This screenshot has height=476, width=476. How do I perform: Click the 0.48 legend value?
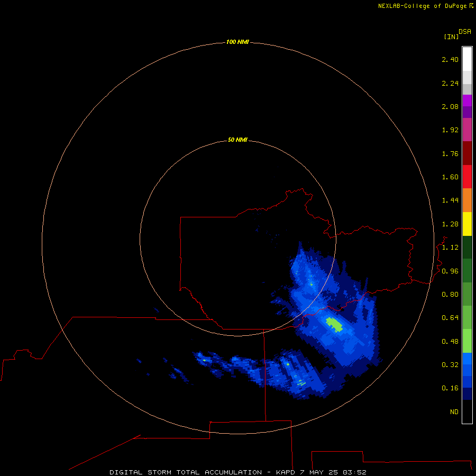tap(450, 342)
